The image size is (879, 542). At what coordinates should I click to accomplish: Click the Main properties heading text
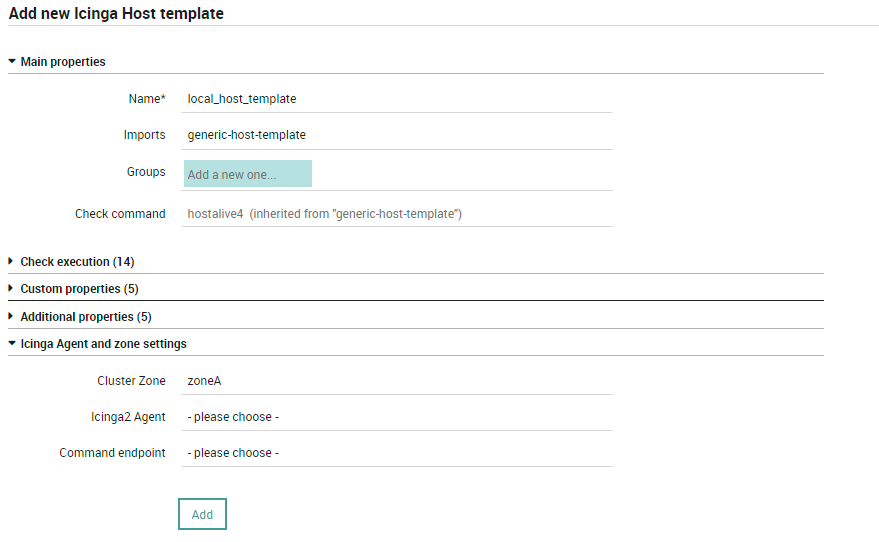63,62
